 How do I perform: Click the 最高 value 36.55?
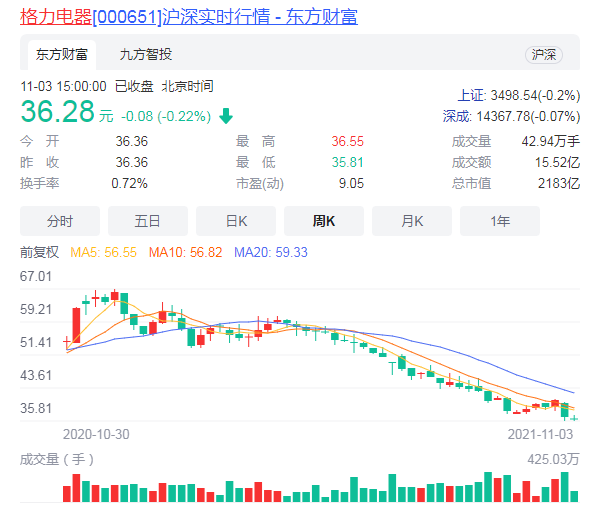(347, 141)
